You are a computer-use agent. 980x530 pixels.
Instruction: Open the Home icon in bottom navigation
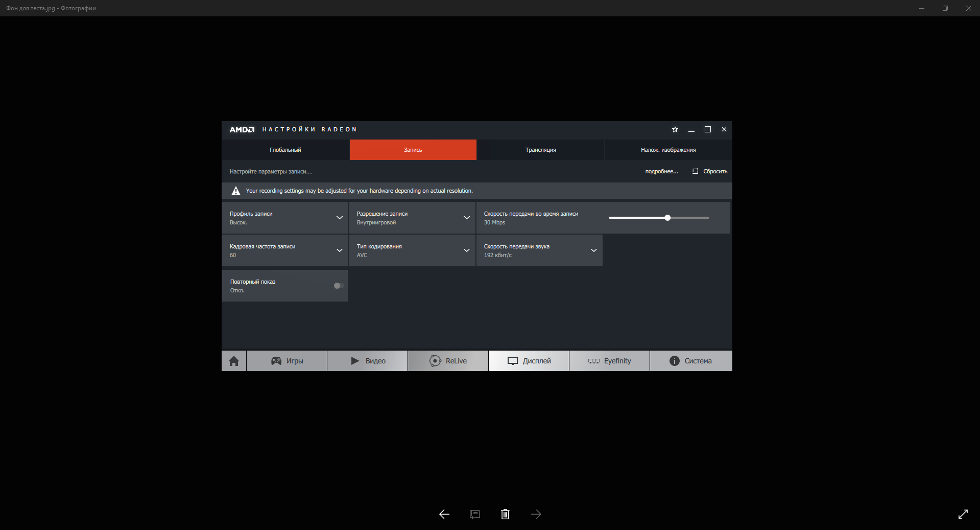click(x=234, y=361)
